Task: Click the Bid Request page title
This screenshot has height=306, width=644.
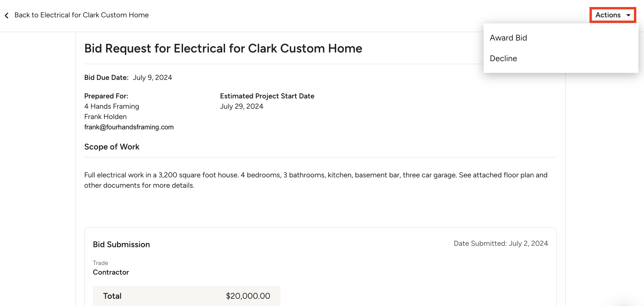Action: pos(223,48)
